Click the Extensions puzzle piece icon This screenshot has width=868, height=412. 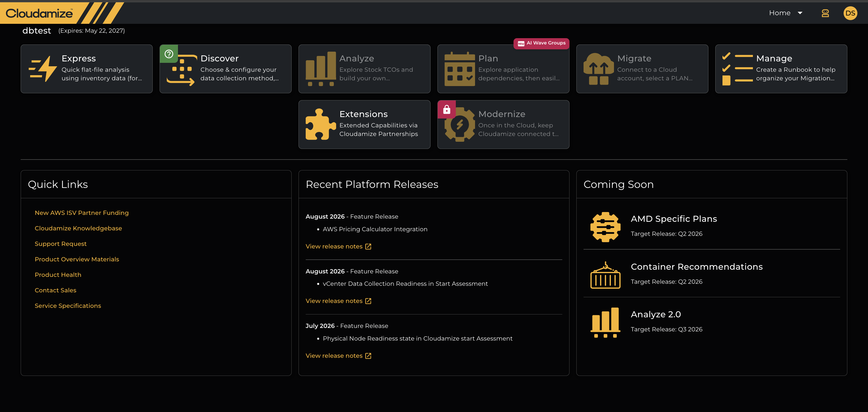coord(321,124)
